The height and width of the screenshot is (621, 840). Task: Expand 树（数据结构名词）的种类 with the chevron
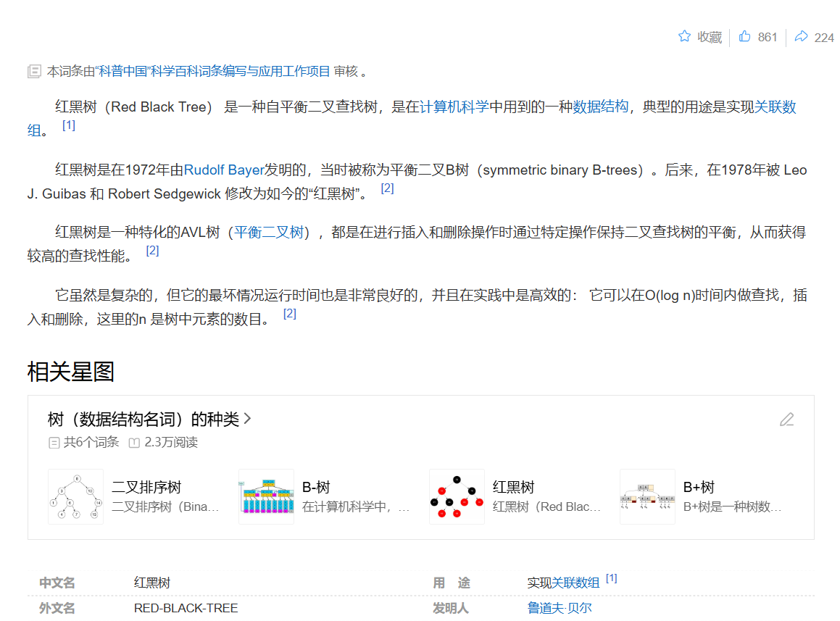247,418
